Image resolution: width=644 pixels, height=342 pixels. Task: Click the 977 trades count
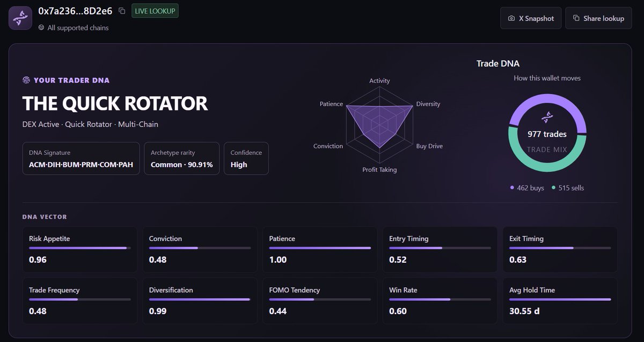coord(547,135)
